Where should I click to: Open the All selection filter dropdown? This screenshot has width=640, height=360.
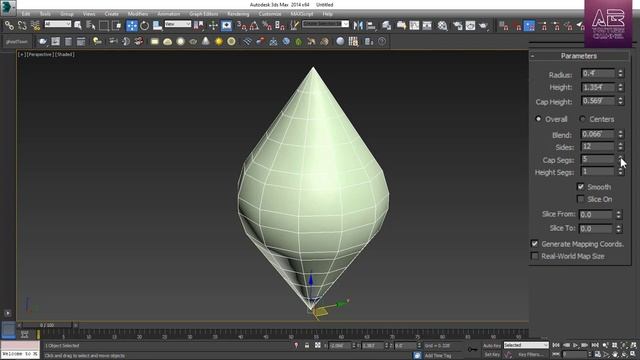point(57,24)
